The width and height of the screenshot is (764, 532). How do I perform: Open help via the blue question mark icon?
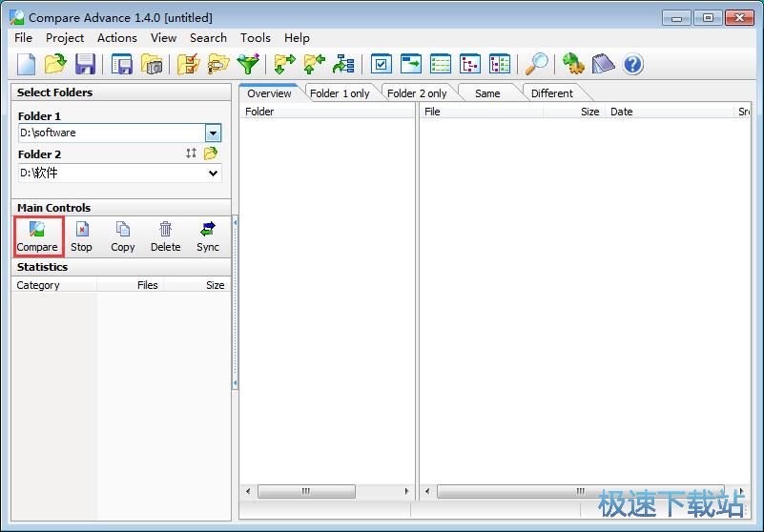coord(632,64)
